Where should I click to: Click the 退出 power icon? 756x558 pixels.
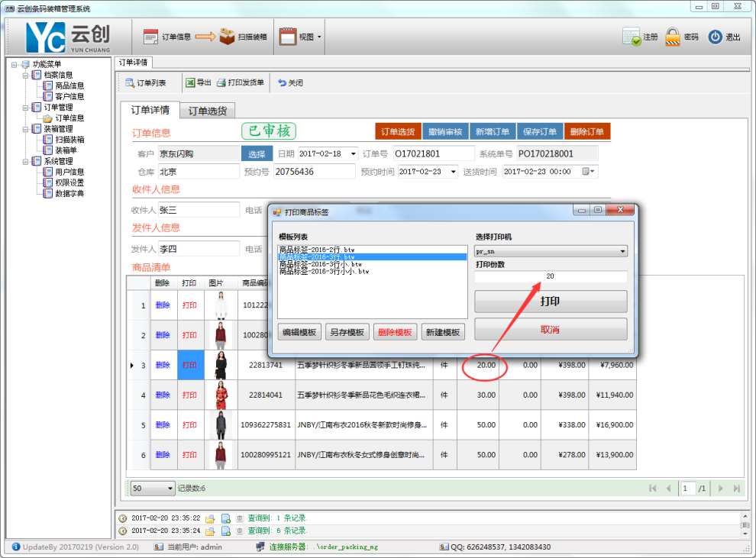(715, 37)
